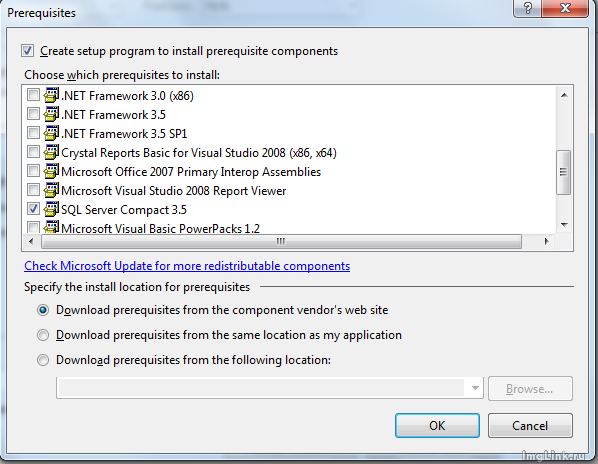Click the horizontal scrollbar right arrow
This screenshot has width=598, height=464.
[x=547, y=241]
